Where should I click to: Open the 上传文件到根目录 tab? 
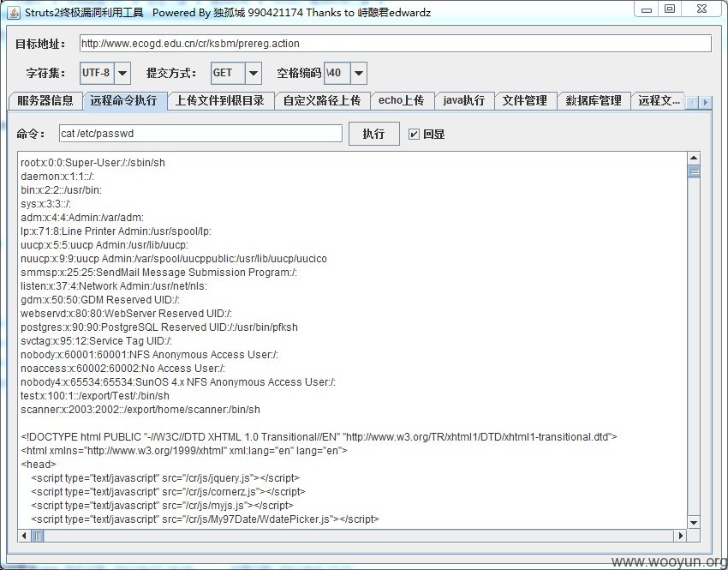tap(220, 101)
